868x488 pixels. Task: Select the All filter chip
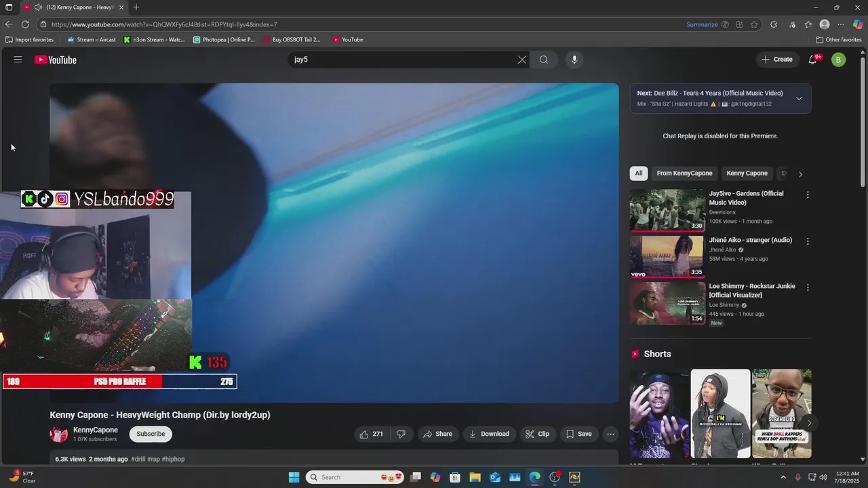(x=638, y=174)
